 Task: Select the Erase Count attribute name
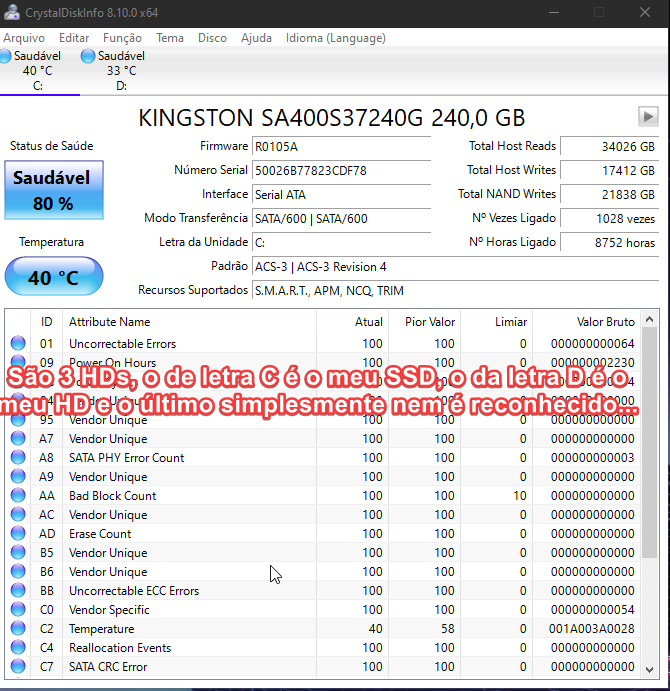100,534
